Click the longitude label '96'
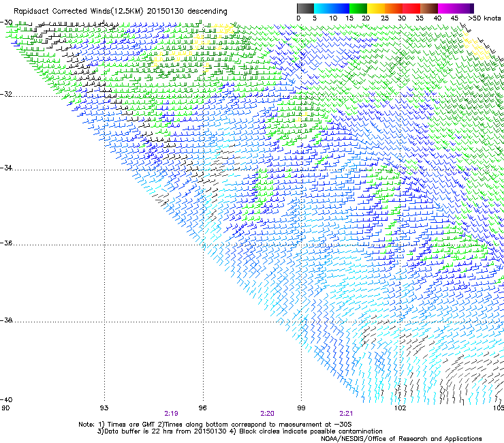This screenshot has width=504, height=443. (x=202, y=408)
